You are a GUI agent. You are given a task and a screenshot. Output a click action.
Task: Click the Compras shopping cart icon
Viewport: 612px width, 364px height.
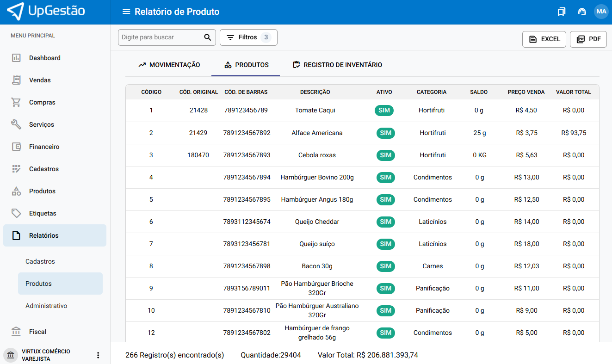tap(16, 102)
